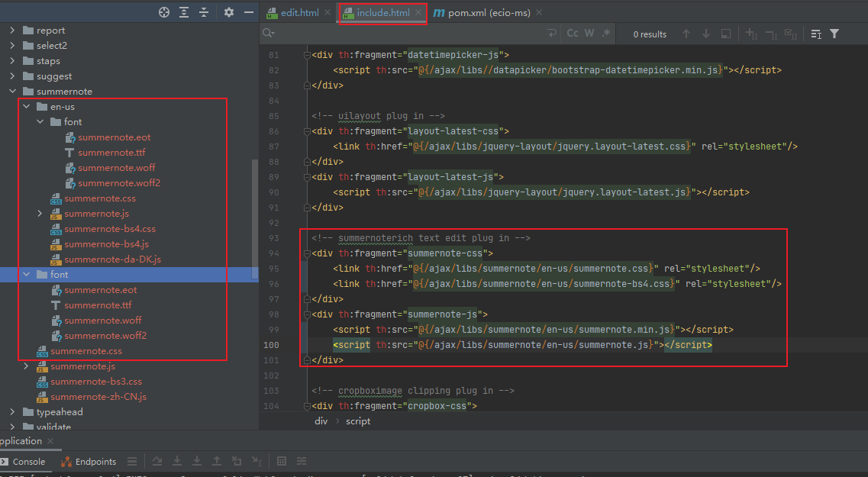Image resolution: width=868 pixels, height=477 pixels.
Task: Click the open results in find window icon
Action: [x=726, y=34]
